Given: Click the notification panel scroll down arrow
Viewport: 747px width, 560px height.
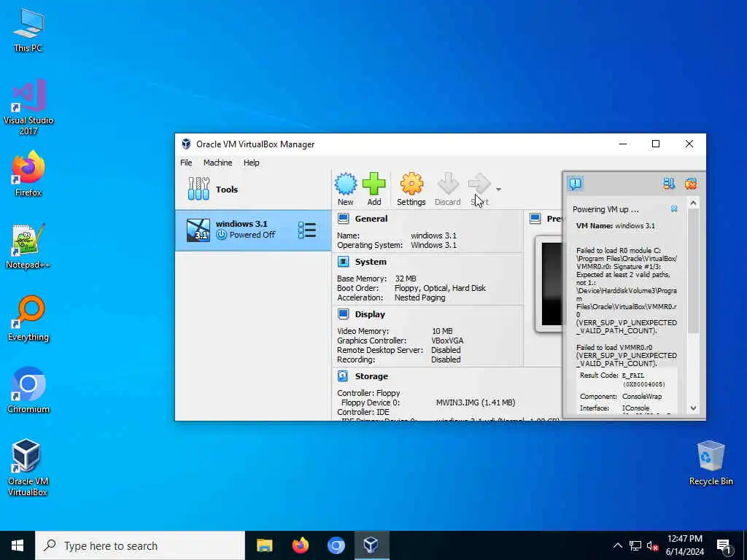Looking at the screenshot, I should [x=693, y=408].
